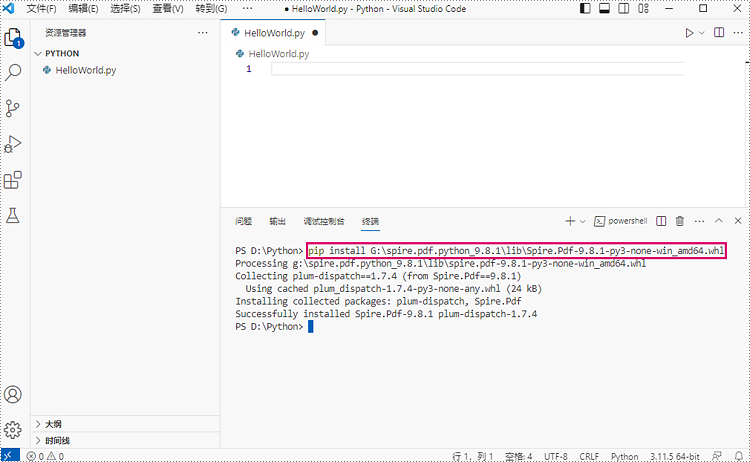
Task: Open the Extensions view
Action: click(x=13, y=180)
